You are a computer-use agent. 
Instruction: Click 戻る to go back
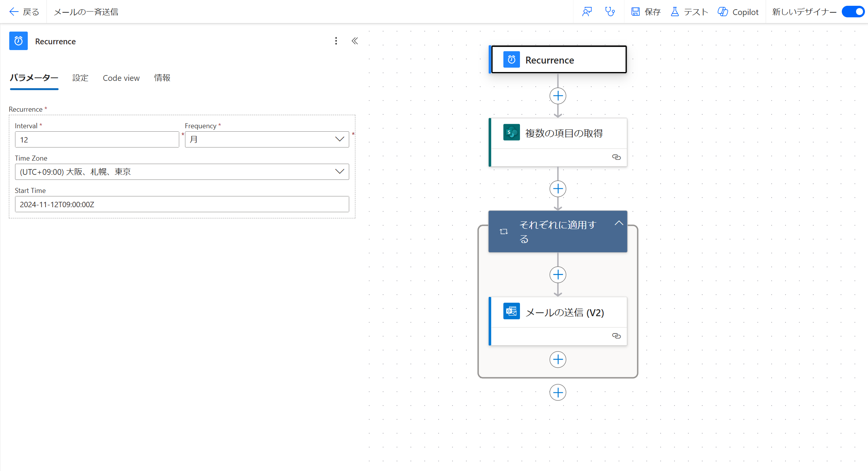[x=24, y=12]
